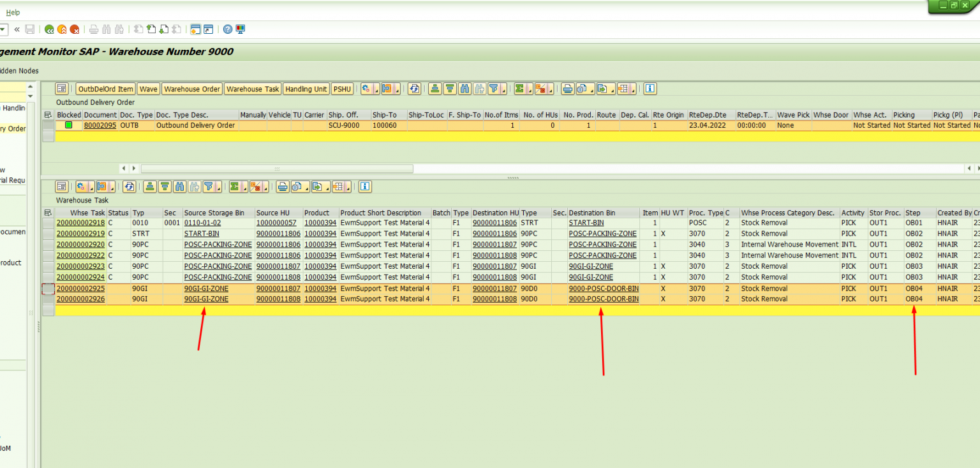Click the Save icon in the toolbar
The height and width of the screenshot is (468, 980).
(29, 29)
